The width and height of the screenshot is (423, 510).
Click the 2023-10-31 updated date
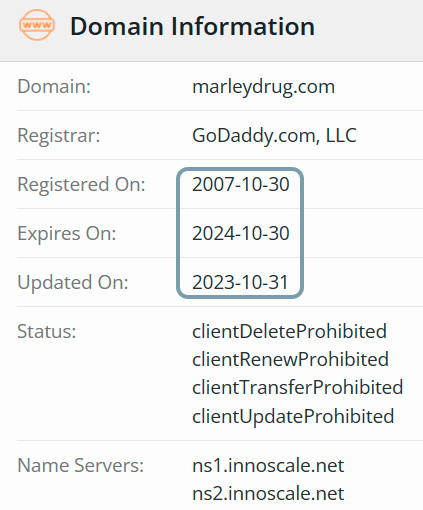[240, 282]
